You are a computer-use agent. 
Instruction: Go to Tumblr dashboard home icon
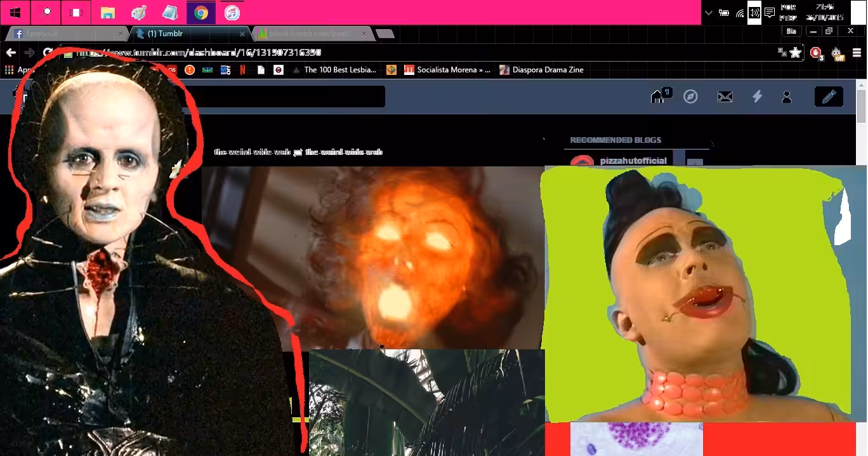pos(658,97)
